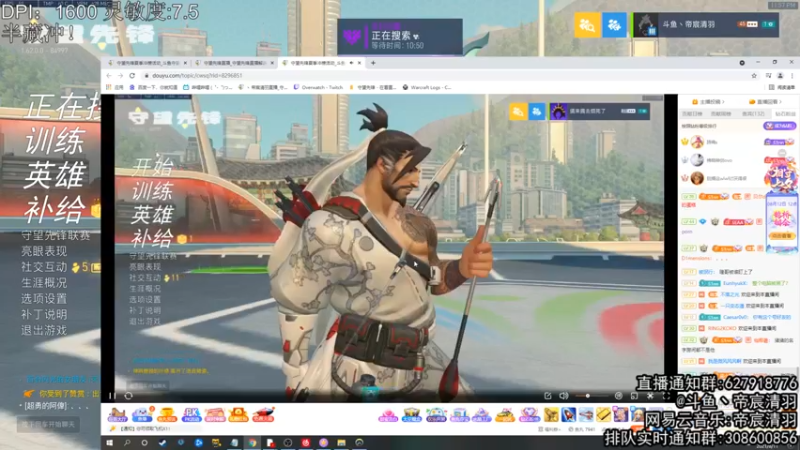Click the yellow treasure icon in the gift bar
This screenshot has width=800, height=450.
pos(166,415)
